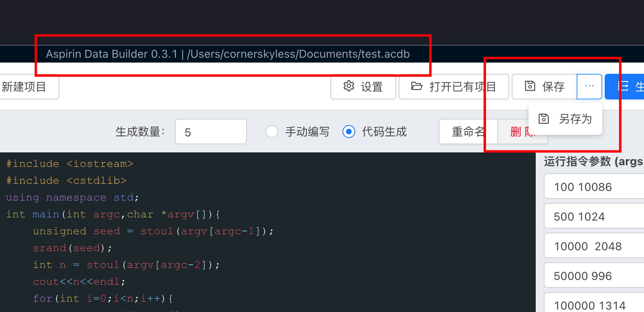Click the folder icon in 打开已有项目
The height and width of the screenshot is (312, 644).
[x=417, y=86]
